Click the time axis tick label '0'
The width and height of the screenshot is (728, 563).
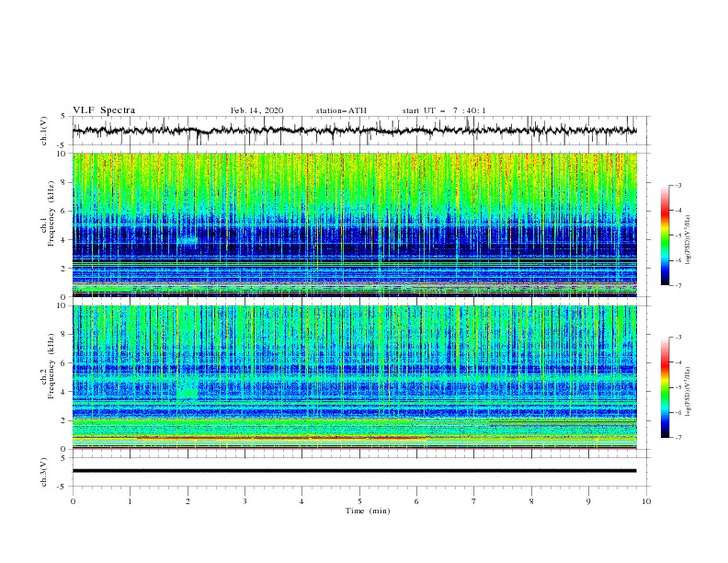click(73, 501)
